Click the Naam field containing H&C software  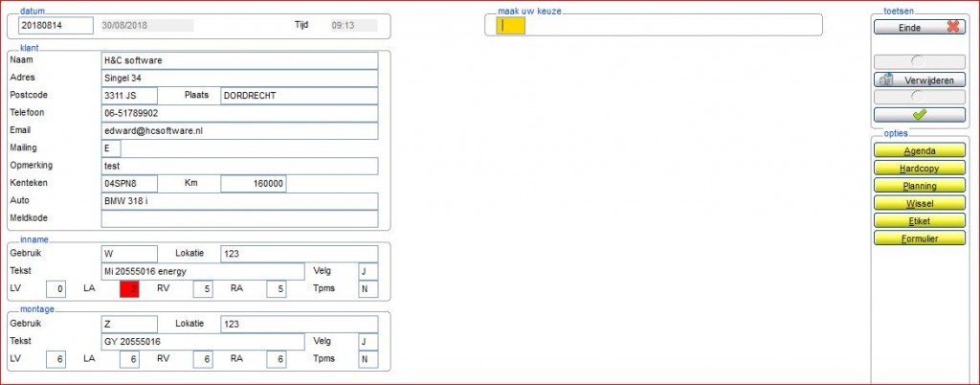239,60
